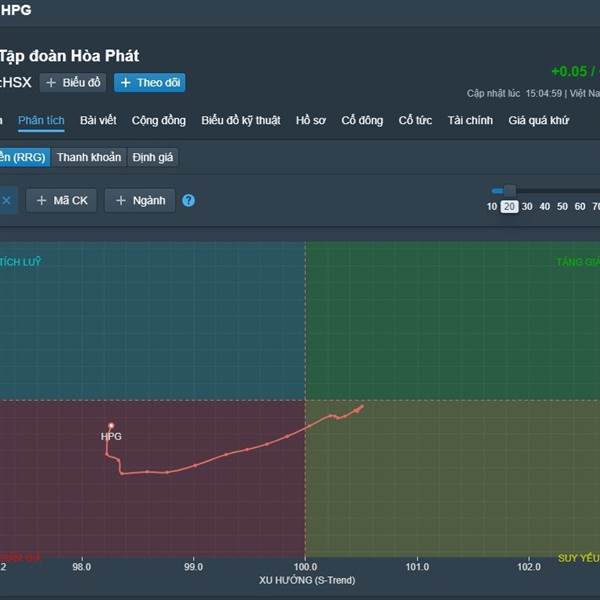The height and width of the screenshot is (600, 600).
Task: Select the Định giá sub-tab
Action: pos(153,157)
